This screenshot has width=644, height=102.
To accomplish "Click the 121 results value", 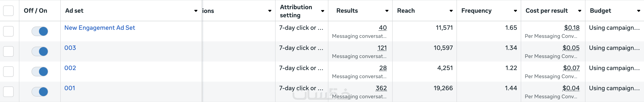I will point(382,48).
